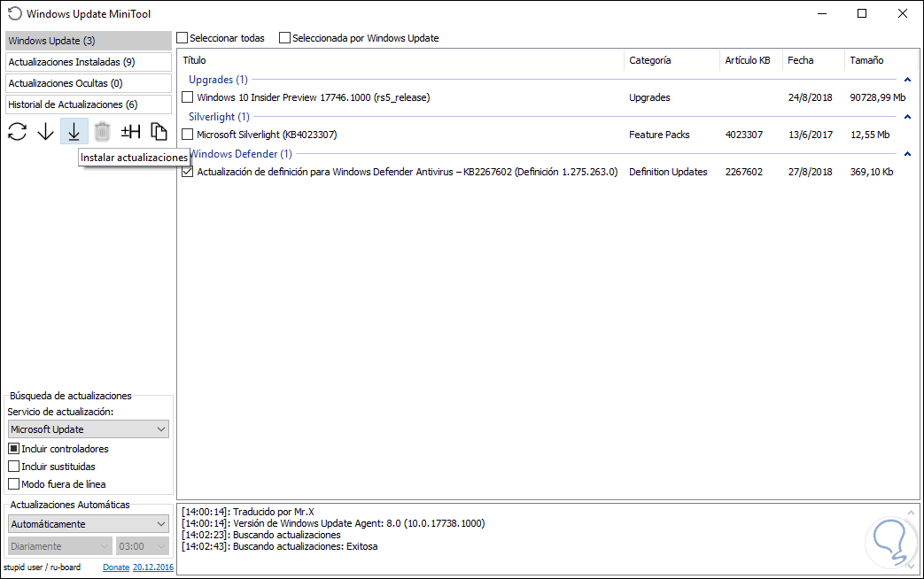Click log line Traducido por Mr.X
The height and width of the screenshot is (579, 924).
pos(247,511)
